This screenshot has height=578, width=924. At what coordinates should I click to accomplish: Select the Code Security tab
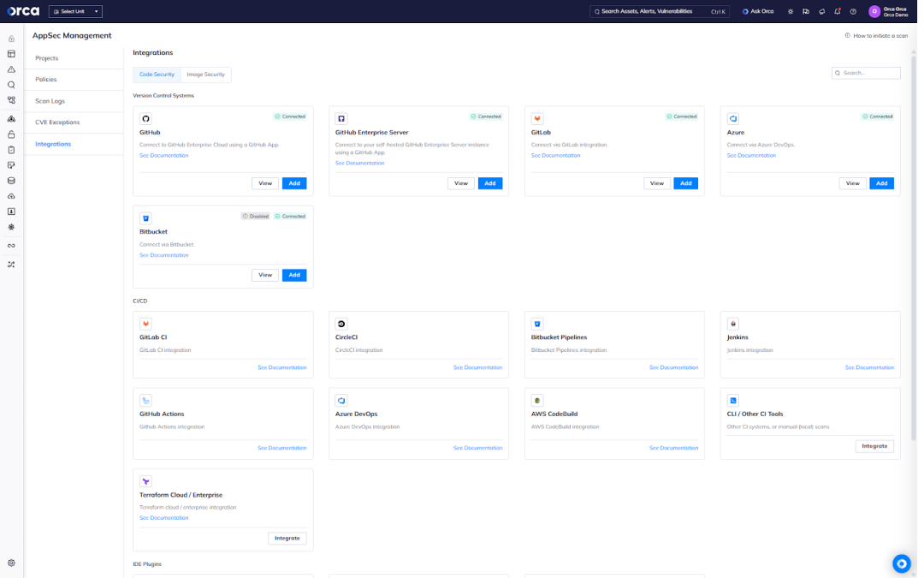(x=157, y=74)
